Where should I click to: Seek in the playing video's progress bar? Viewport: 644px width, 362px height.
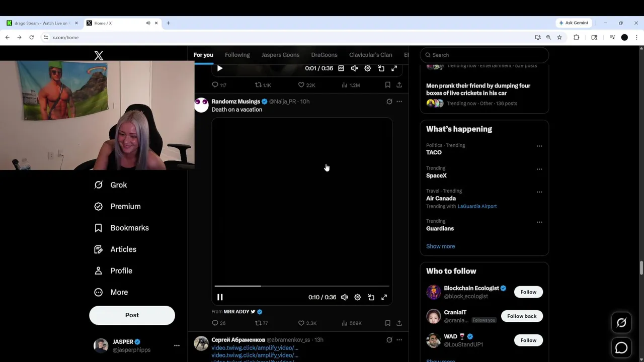[x=302, y=286]
